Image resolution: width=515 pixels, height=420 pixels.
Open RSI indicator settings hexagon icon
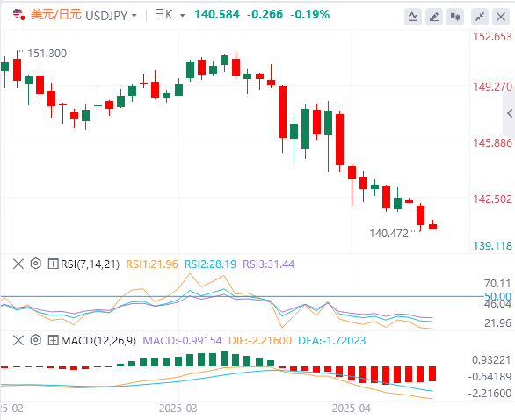point(35,264)
